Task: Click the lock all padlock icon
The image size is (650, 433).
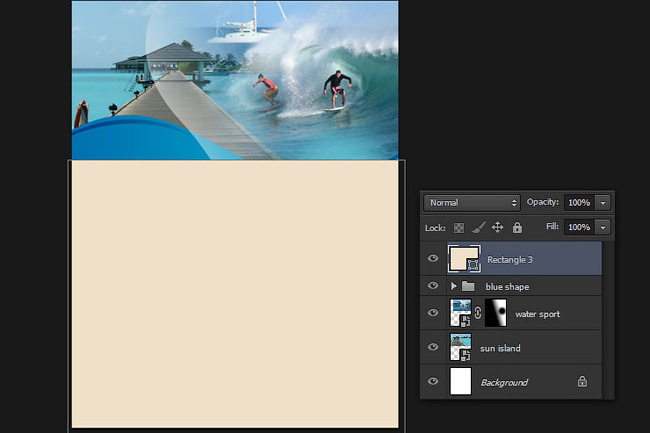Action: [x=517, y=227]
